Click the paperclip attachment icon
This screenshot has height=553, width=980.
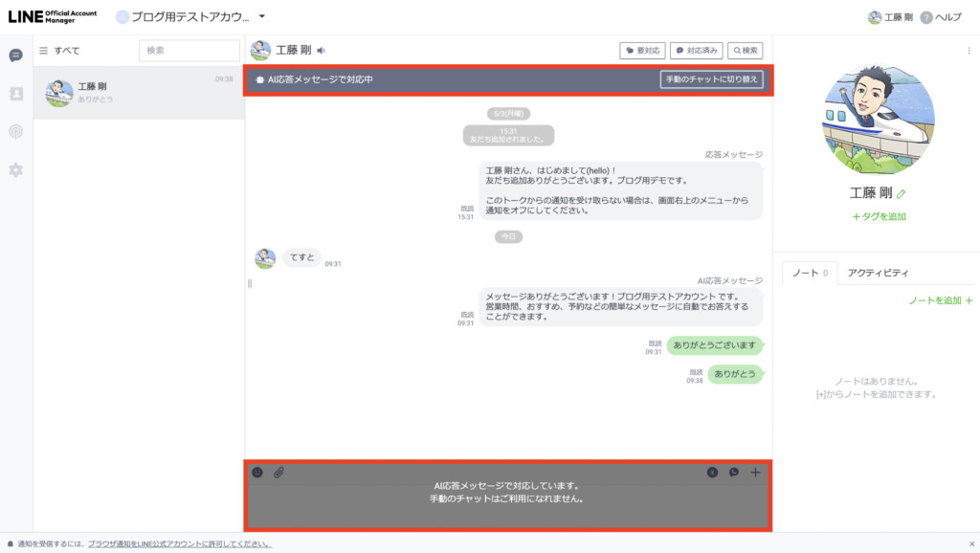(279, 472)
